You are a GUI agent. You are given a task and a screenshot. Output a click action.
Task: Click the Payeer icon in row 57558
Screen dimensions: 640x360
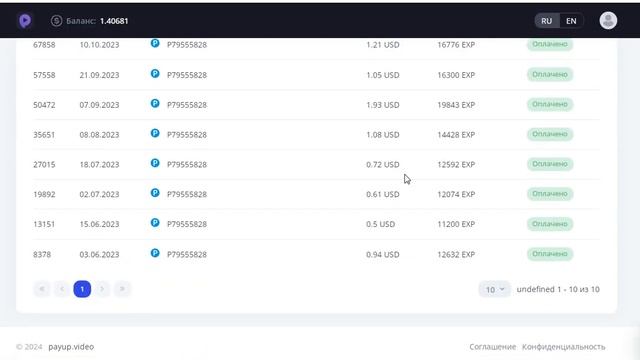[x=155, y=73]
